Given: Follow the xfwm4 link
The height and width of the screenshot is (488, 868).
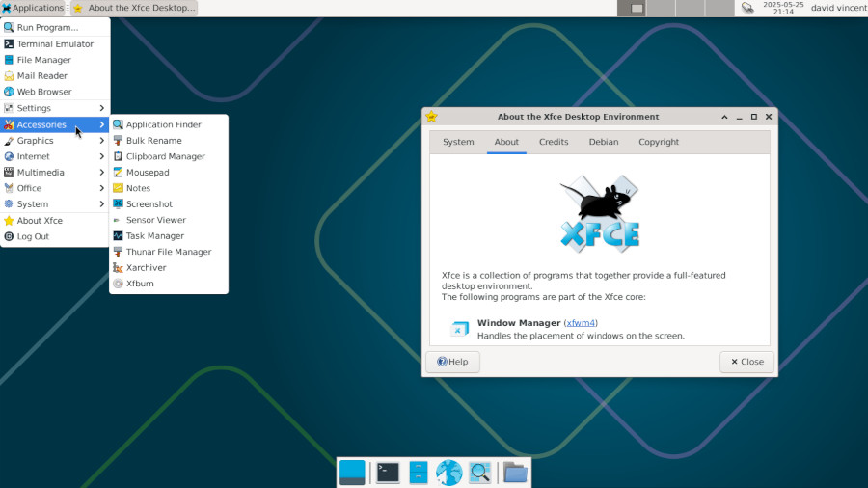Looking at the screenshot, I should tap(581, 323).
